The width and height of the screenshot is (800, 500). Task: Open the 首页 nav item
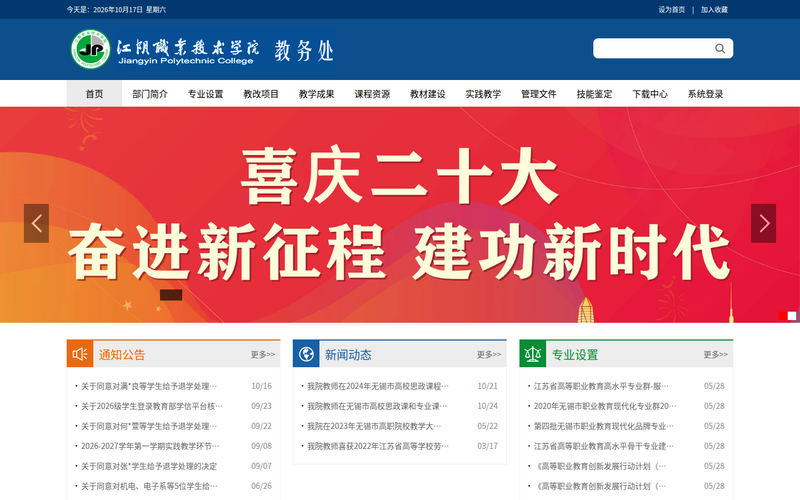click(x=94, y=94)
